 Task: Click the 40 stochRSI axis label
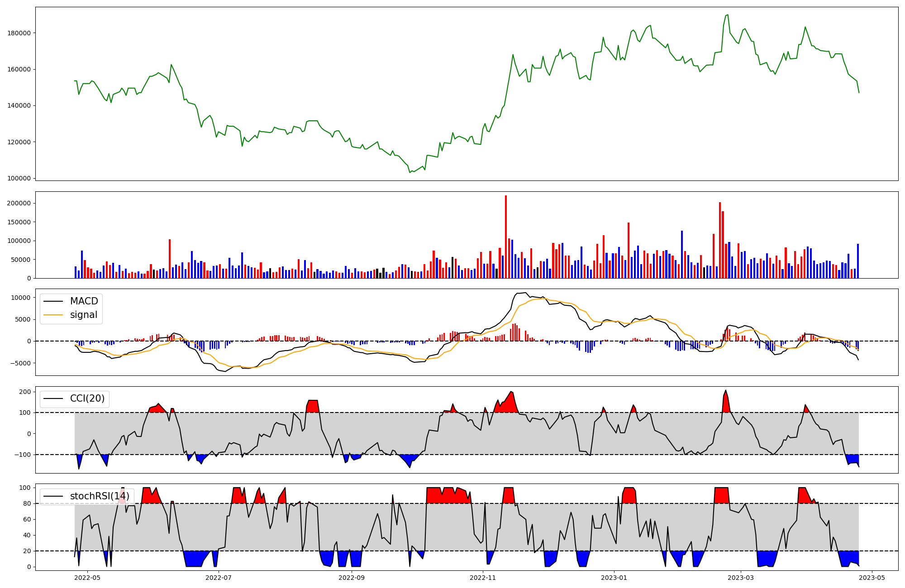click(27, 535)
